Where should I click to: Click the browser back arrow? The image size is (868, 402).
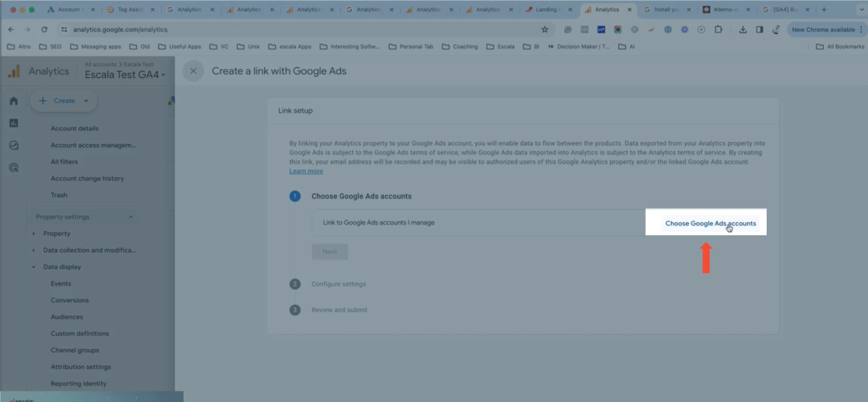pyautogui.click(x=11, y=29)
